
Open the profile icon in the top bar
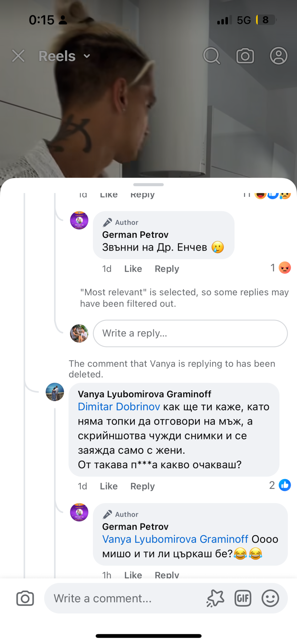(x=278, y=56)
